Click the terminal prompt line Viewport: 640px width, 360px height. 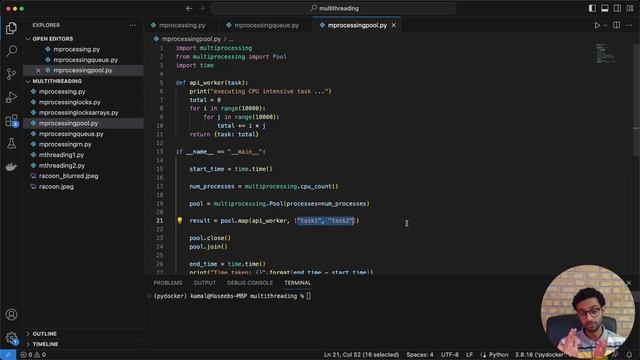click(x=232, y=296)
